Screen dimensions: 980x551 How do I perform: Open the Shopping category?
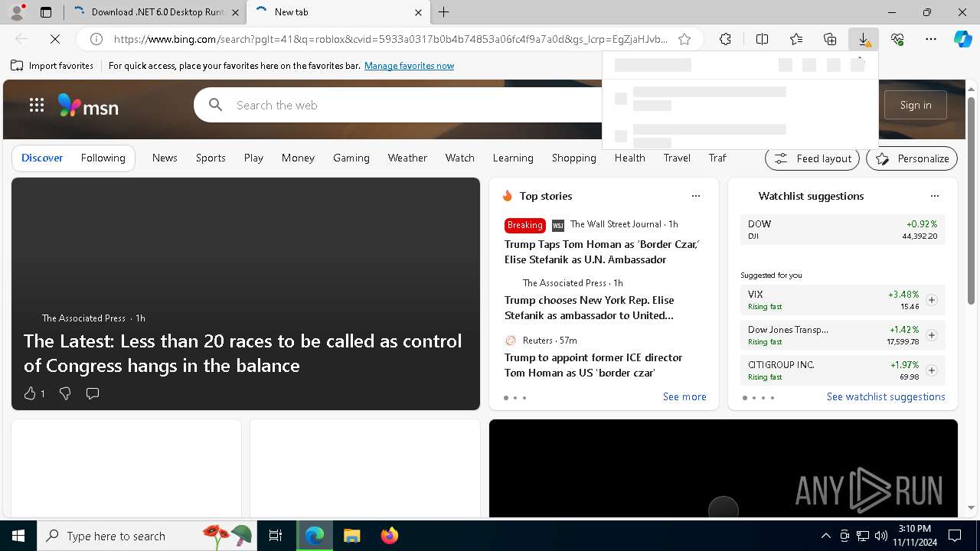tap(574, 158)
